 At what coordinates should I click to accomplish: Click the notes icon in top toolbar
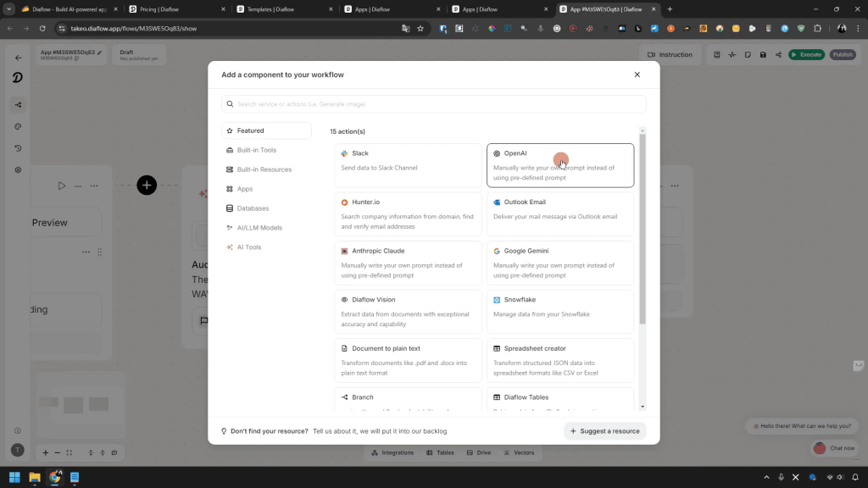pyautogui.click(x=748, y=55)
